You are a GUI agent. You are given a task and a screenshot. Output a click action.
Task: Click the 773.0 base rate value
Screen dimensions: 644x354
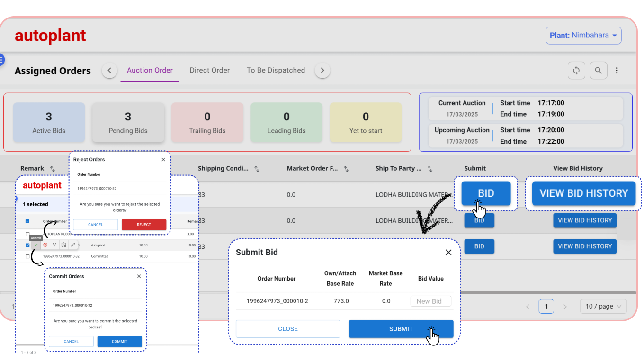(341, 301)
